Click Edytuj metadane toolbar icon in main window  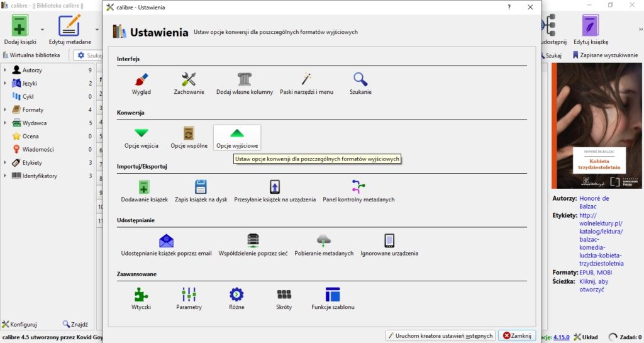click(x=70, y=30)
